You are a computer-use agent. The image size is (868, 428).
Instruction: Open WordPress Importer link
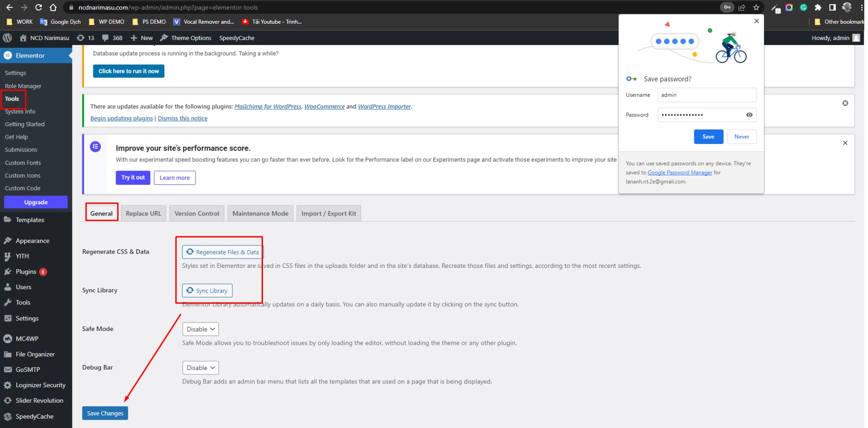pos(384,106)
